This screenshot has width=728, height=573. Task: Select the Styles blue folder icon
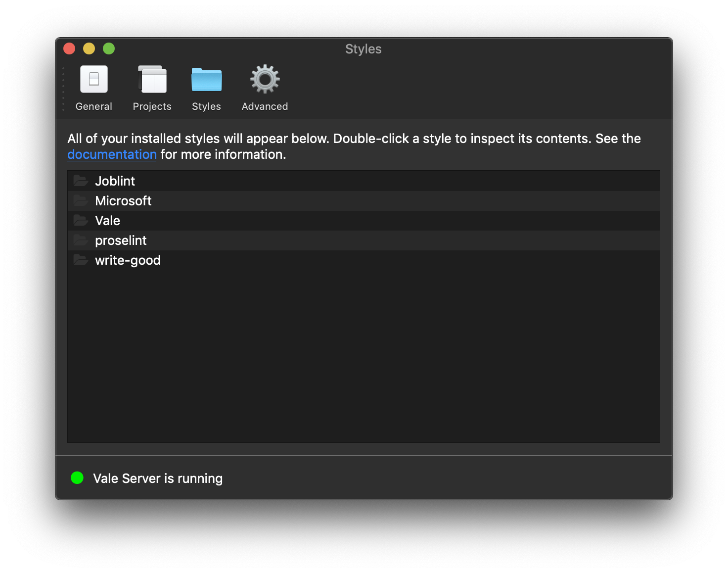pos(207,79)
